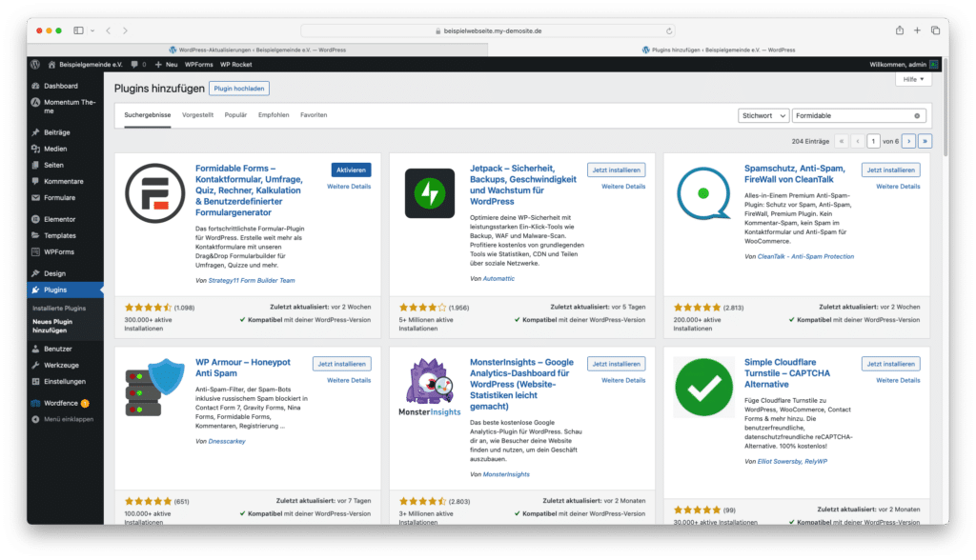This screenshot has height=560, width=976.
Task: Open a new Safari tab with plus icon
Action: 917,30
